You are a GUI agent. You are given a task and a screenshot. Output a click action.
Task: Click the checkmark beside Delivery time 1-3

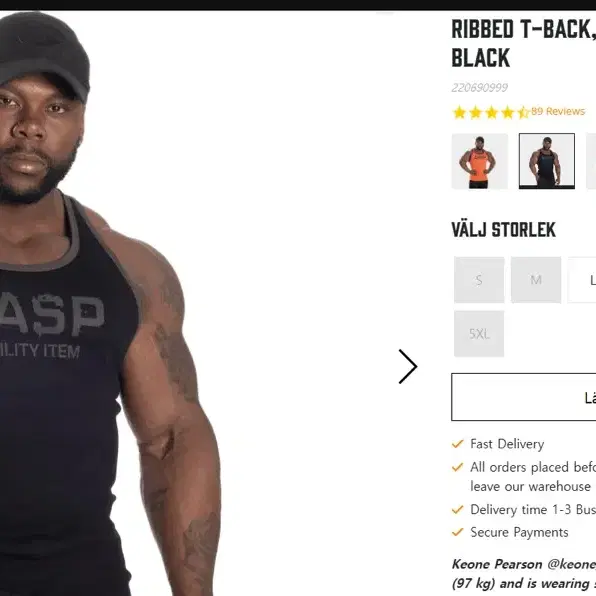pos(458,509)
